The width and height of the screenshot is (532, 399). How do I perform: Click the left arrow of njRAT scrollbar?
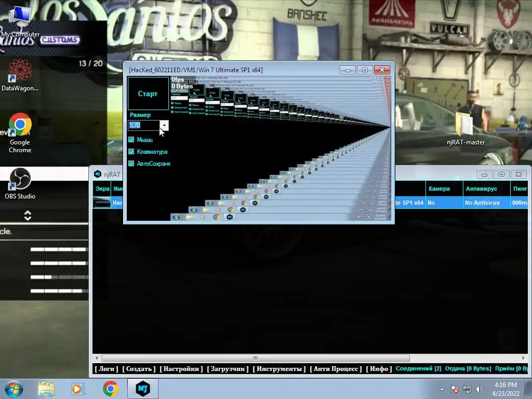97,358
